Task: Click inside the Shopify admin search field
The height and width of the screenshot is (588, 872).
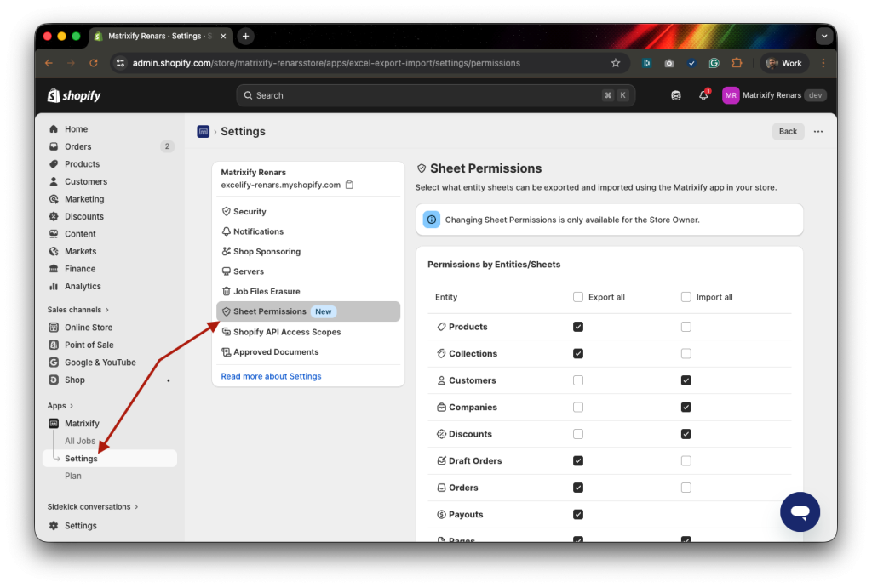Action: 434,95
